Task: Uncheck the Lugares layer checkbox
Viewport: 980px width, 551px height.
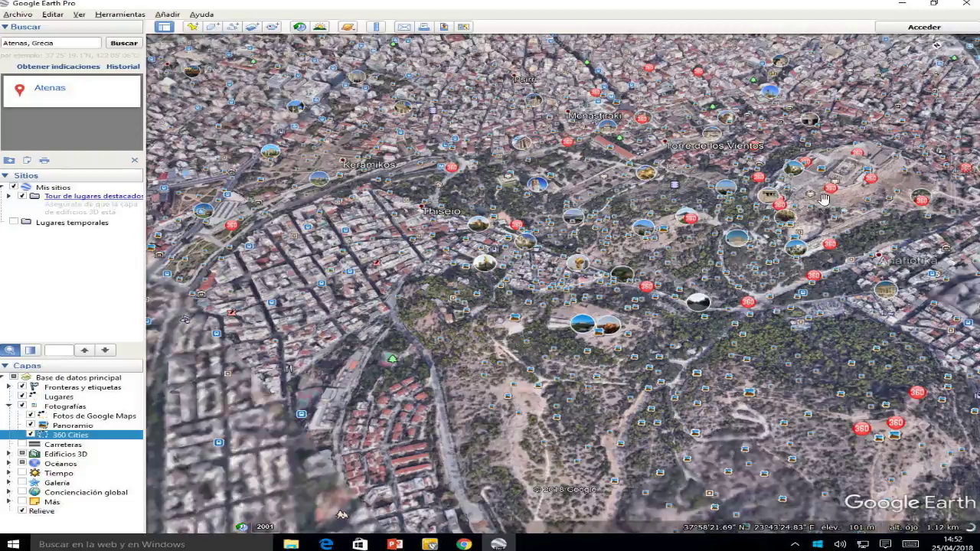Action: point(22,396)
